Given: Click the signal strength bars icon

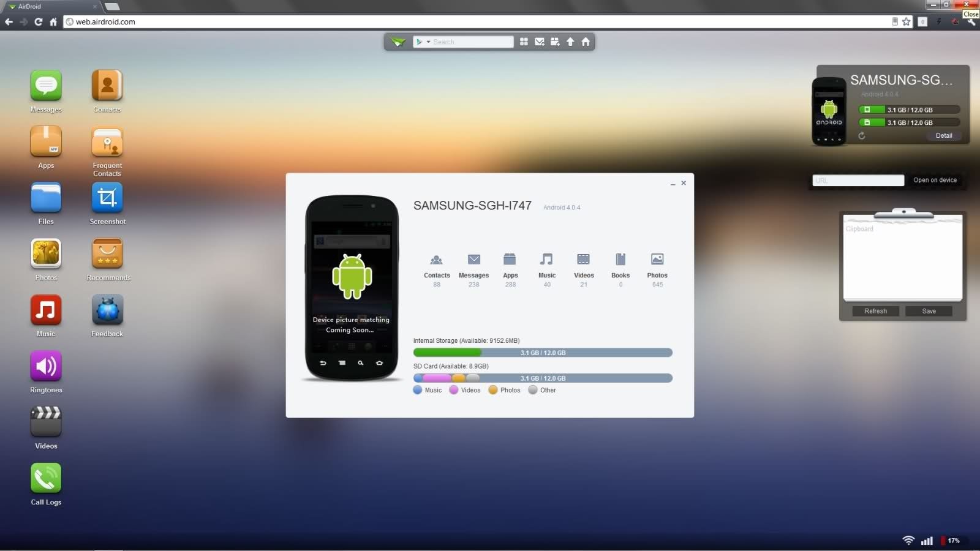Looking at the screenshot, I should click(927, 541).
